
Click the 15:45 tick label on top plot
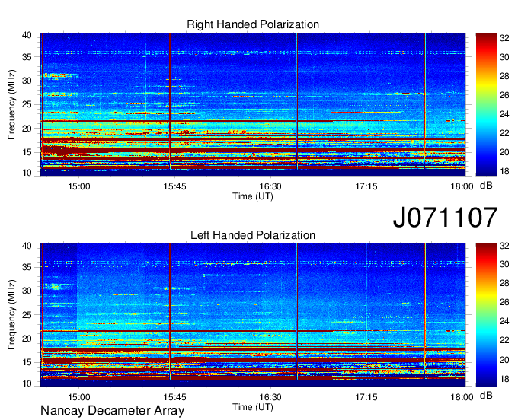pyautogui.click(x=174, y=186)
